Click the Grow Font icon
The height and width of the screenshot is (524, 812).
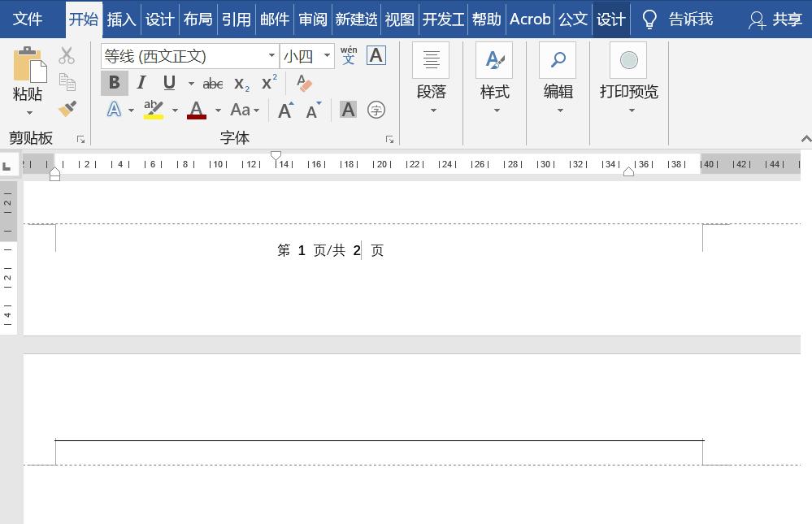pyautogui.click(x=284, y=110)
